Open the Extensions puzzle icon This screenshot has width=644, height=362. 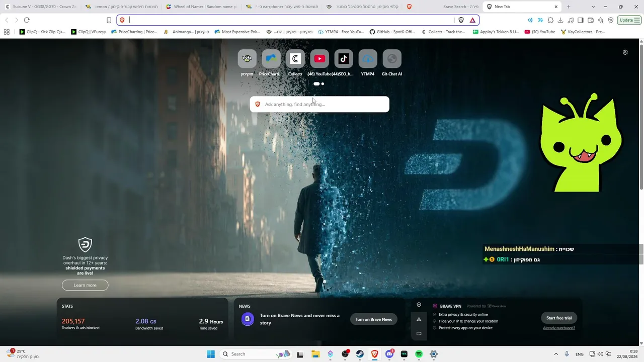pyautogui.click(x=550, y=20)
